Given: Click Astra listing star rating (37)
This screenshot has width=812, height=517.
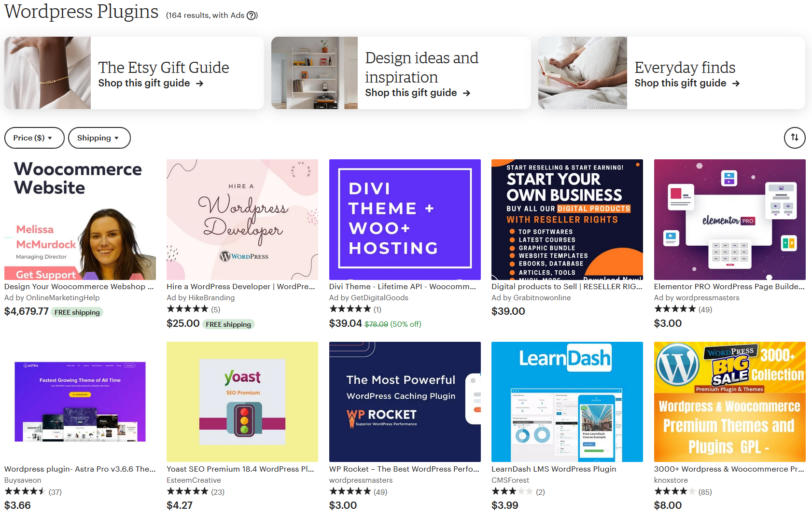Looking at the screenshot, I should point(33,491).
